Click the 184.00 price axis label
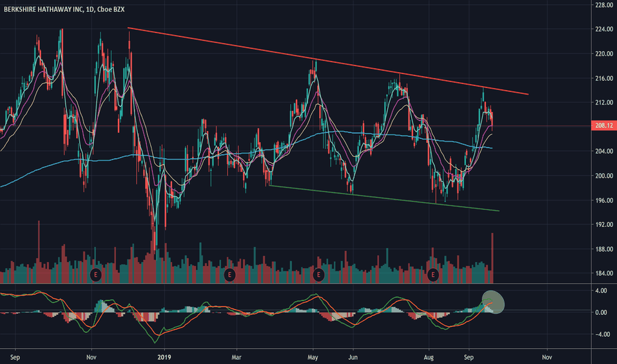The width and height of the screenshot is (617, 364). coord(604,273)
